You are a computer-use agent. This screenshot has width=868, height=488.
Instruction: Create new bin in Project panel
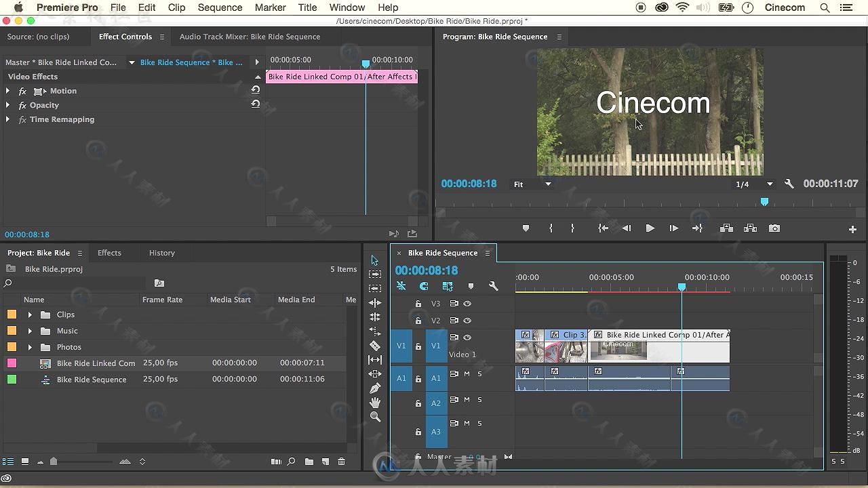309,462
